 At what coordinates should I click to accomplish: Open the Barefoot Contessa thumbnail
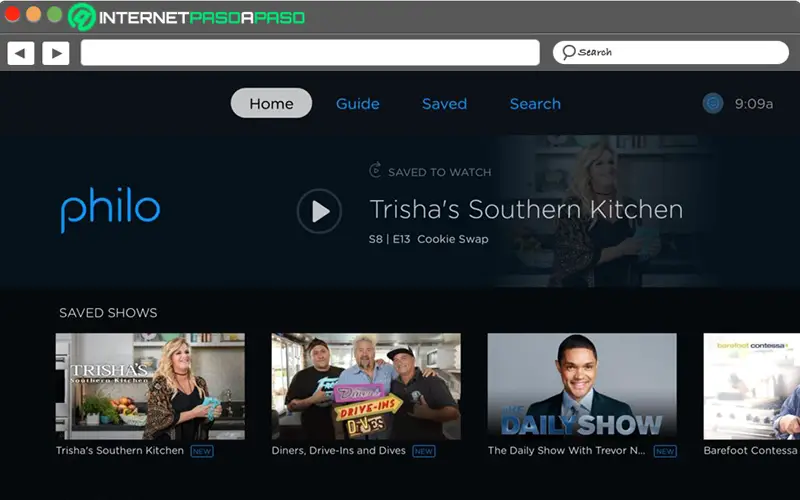[x=752, y=386]
